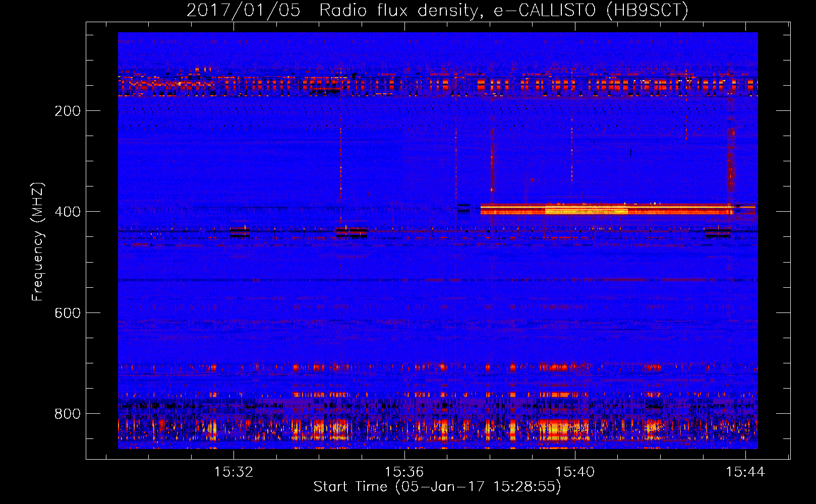The height and width of the screenshot is (504, 816).
Task: Click the 15:36 time tick label
Action: 404,472
